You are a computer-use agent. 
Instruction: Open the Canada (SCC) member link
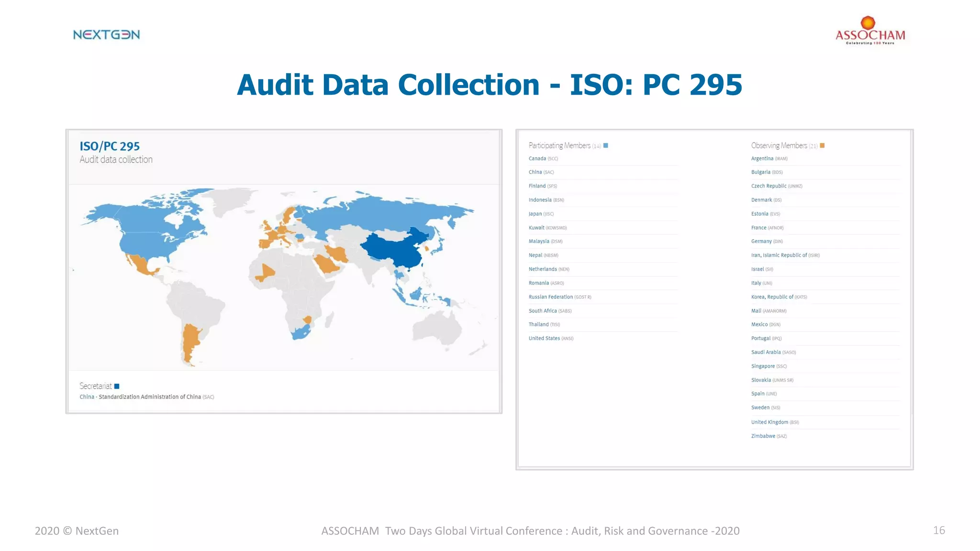[x=543, y=158]
